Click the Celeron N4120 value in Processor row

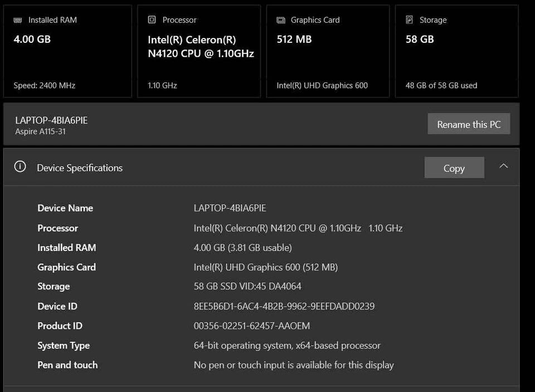click(x=298, y=228)
